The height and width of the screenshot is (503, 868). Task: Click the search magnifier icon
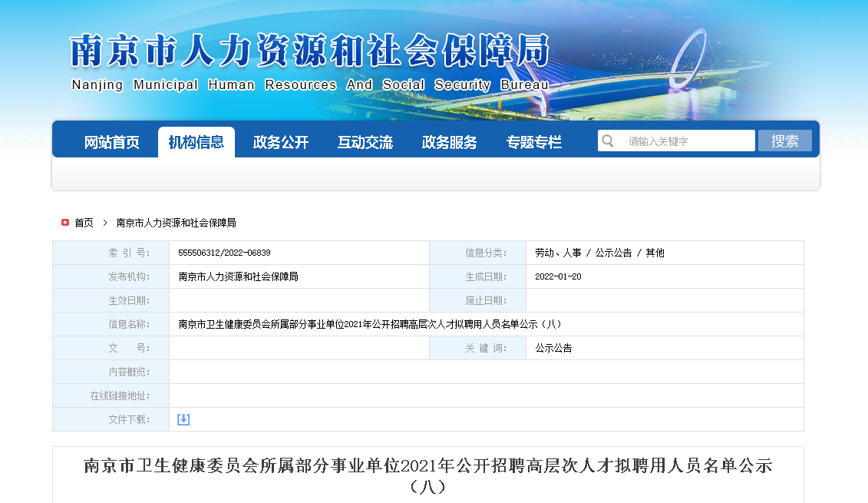tap(607, 141)
